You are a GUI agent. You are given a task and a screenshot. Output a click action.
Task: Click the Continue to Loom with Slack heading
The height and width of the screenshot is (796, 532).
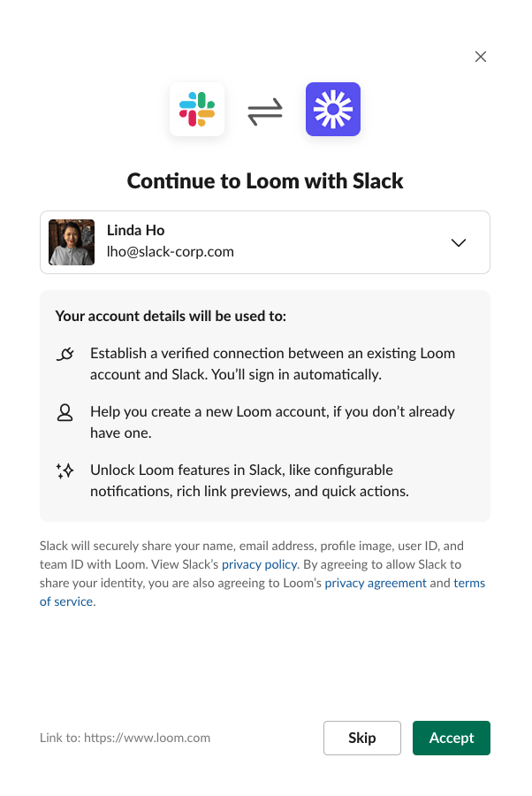(x=265, y=181)
